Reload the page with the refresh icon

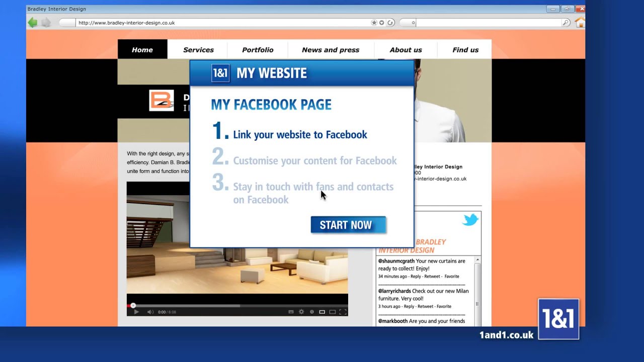click(x=390, y=23)
